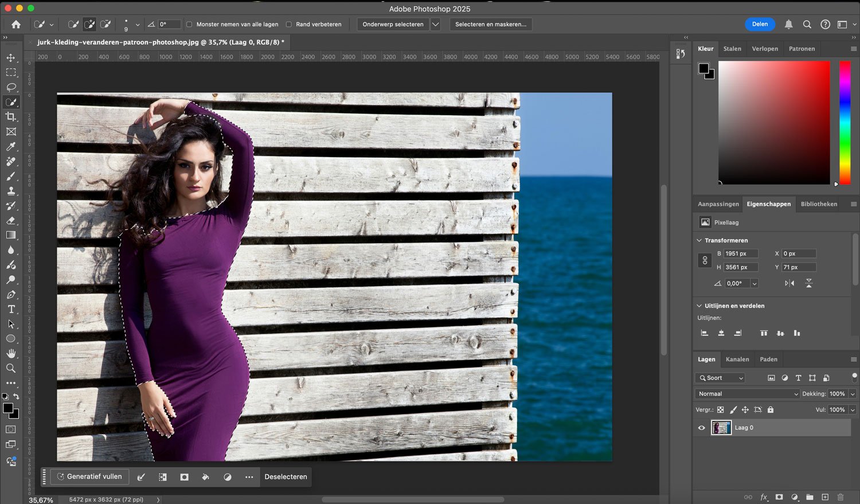Add a layer mask in Lagen panel
The width and height of the screenshot is (860, 504).
pyautogui.click(x=779, y=497)
